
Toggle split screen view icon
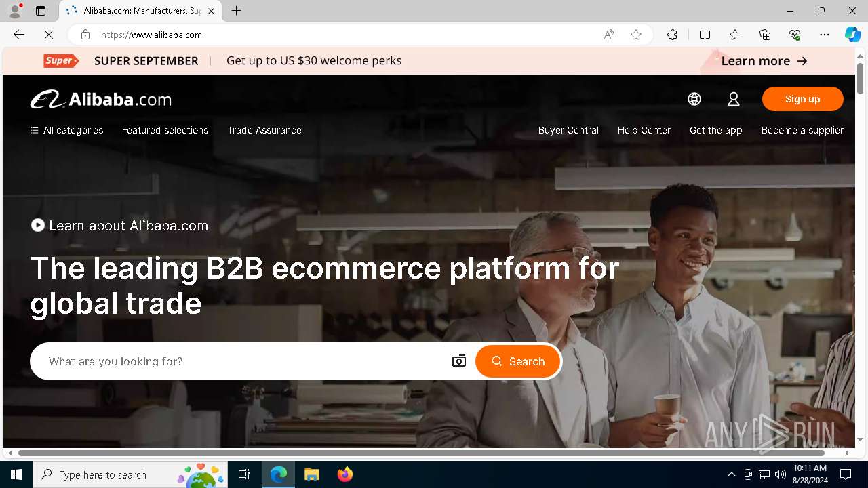pyautogui.click(x=705, y=35)
